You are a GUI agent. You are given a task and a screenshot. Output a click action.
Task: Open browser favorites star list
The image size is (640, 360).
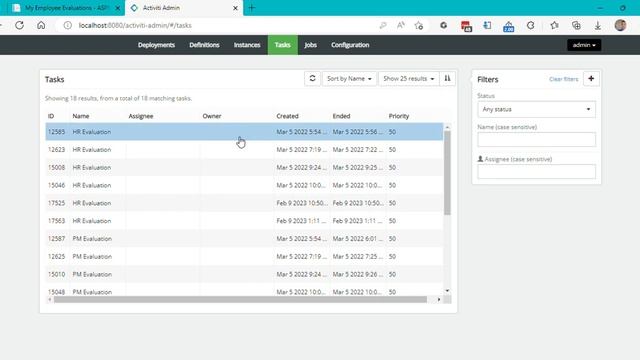[x=554, y=25]
